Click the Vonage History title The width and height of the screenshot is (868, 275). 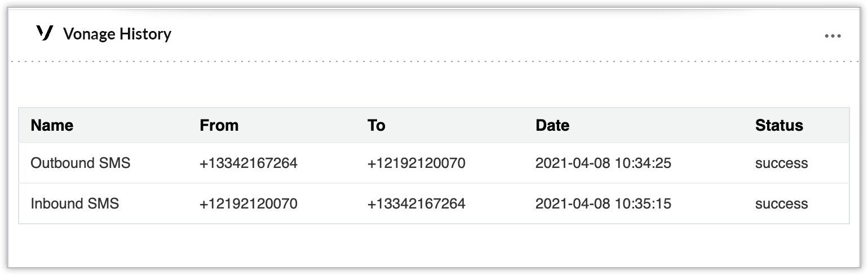tap(117, 34)
